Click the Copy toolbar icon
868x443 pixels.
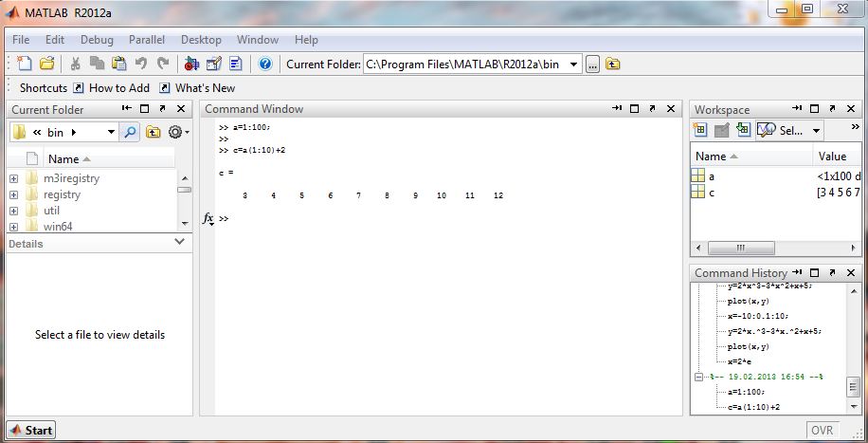click(x=97, y=64)
